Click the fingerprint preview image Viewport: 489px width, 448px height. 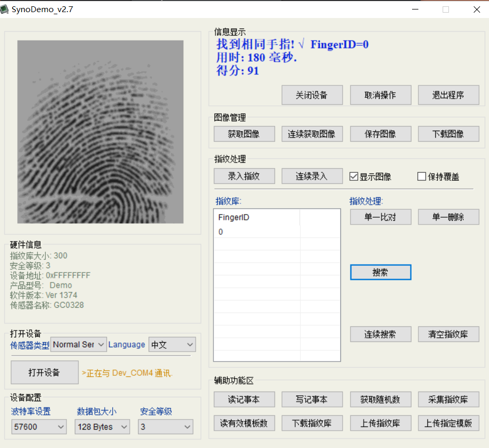click(101, 132)
